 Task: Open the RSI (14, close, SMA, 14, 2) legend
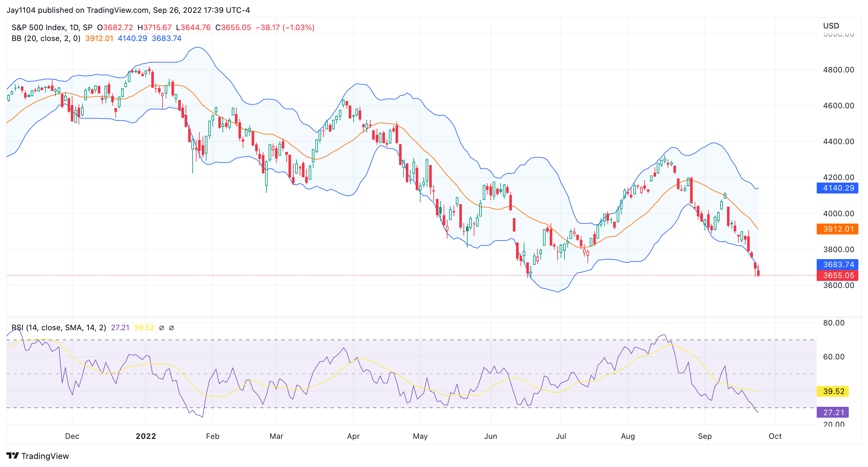tap(59, 328)
